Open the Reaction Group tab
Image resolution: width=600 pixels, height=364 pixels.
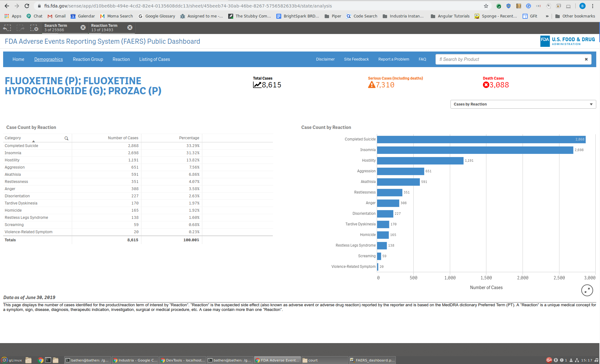tap(88, 59)
